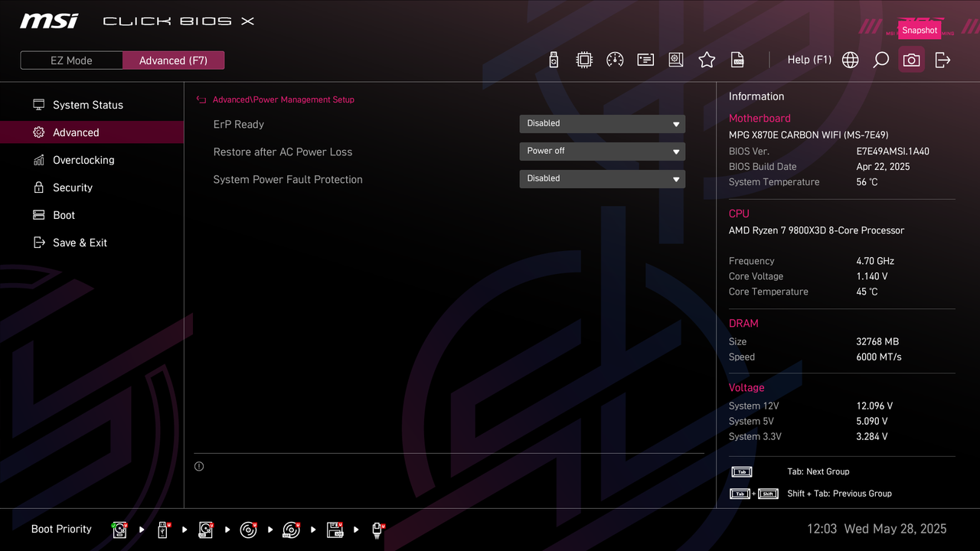
Task: Click MPG X870E CARBON WIFI (MS-7E49) text
Action: (x=808, y=135)
